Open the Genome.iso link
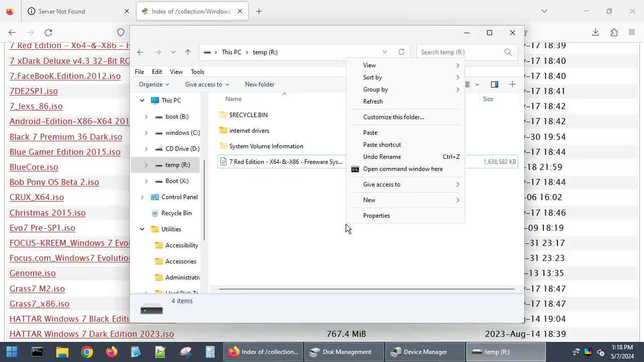644x362 pixels. [33, 273]
